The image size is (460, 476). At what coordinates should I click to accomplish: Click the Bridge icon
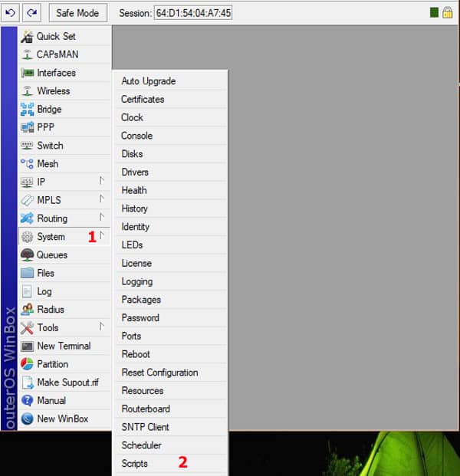pos(27,110)
